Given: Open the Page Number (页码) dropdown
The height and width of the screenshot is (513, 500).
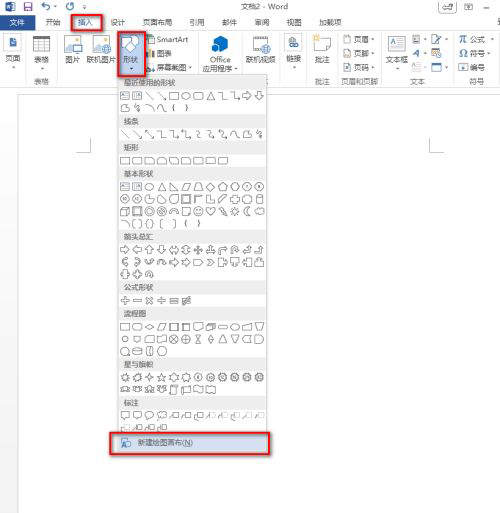Looking at the screenshot, I should (359, 67).
